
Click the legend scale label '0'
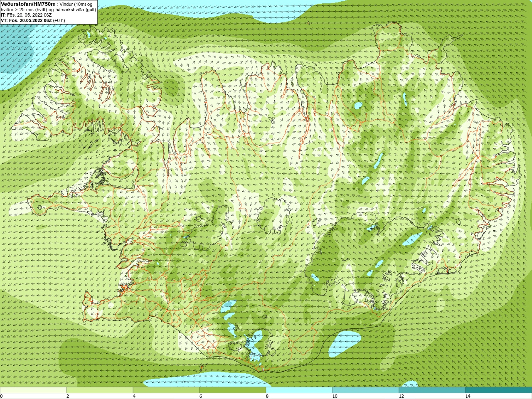tap(1, 396)
